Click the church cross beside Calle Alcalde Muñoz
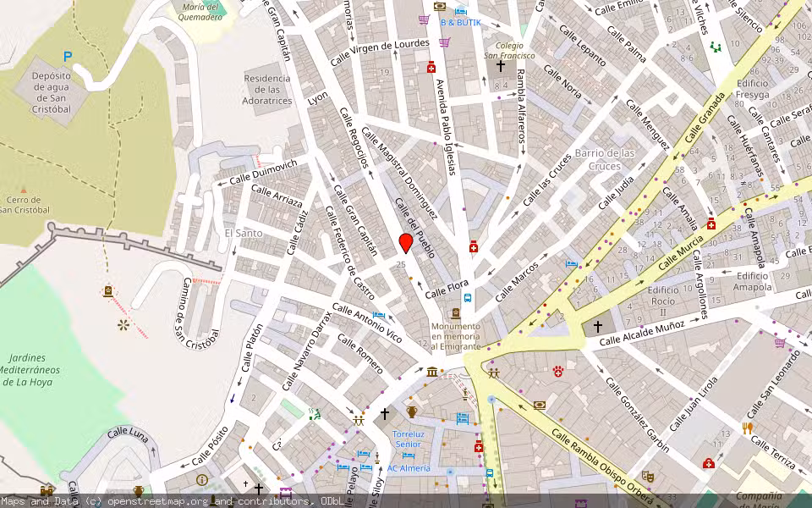Screen dimensions: 812x508 coord(597,326)
